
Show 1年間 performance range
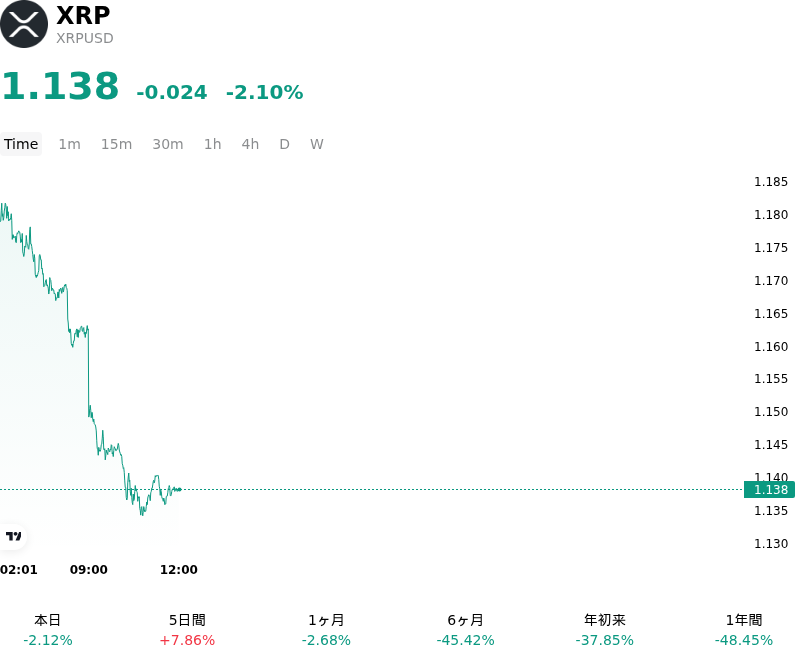744,630
